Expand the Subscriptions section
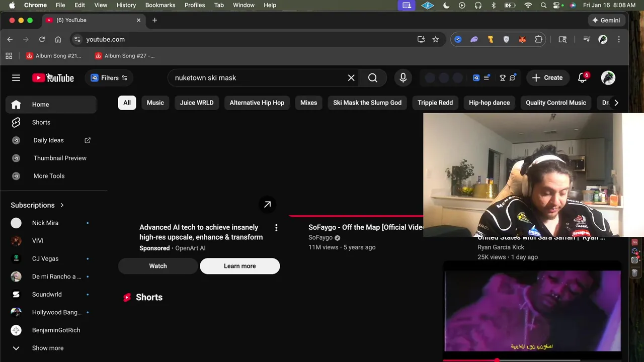 [38, 205]
